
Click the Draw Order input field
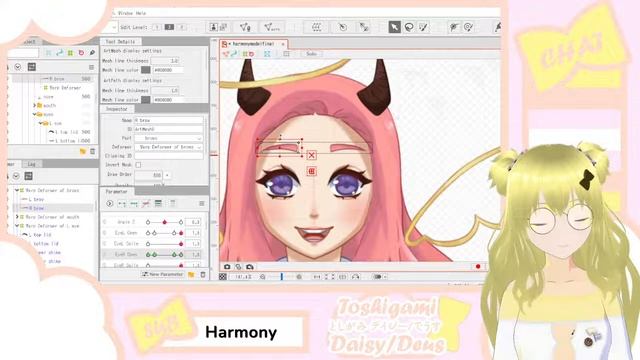click(149, 175)
